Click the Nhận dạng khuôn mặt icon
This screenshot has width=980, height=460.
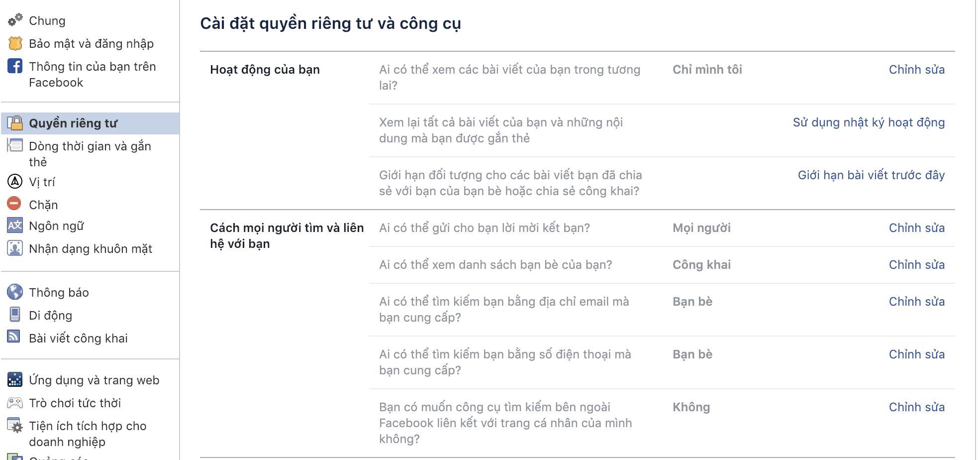(15, 248)
